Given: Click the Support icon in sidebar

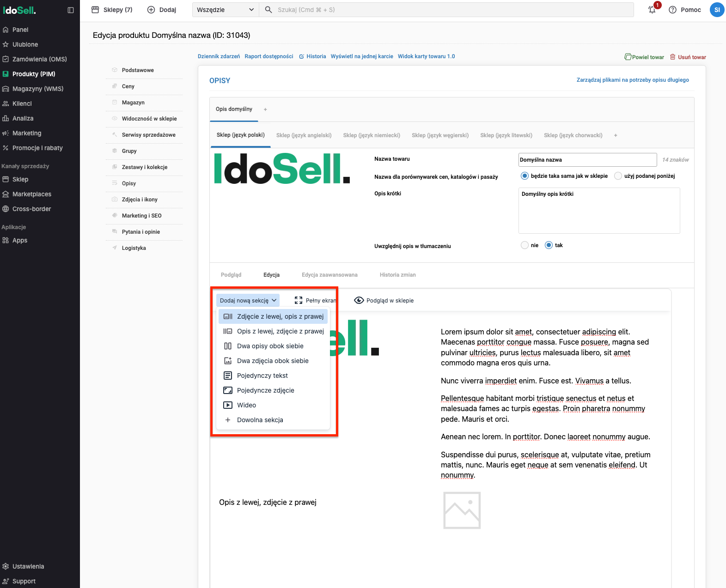Looking at the screenshot, I should pyautogui.click(x=6, y=581).
